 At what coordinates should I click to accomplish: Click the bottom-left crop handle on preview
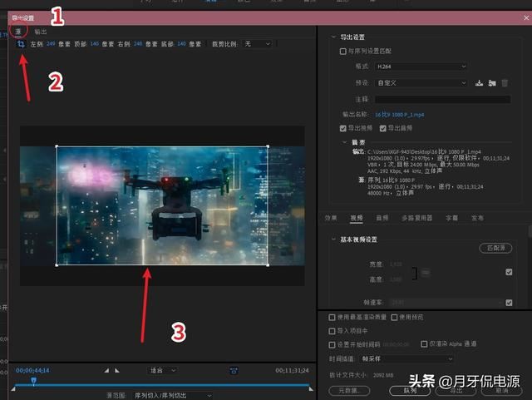[57, 264]
